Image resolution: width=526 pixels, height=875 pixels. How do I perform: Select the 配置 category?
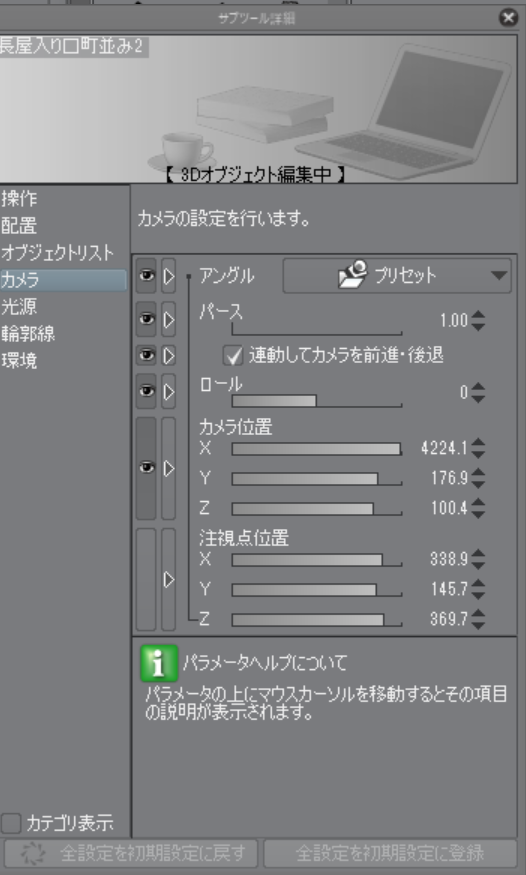[64, 225]
